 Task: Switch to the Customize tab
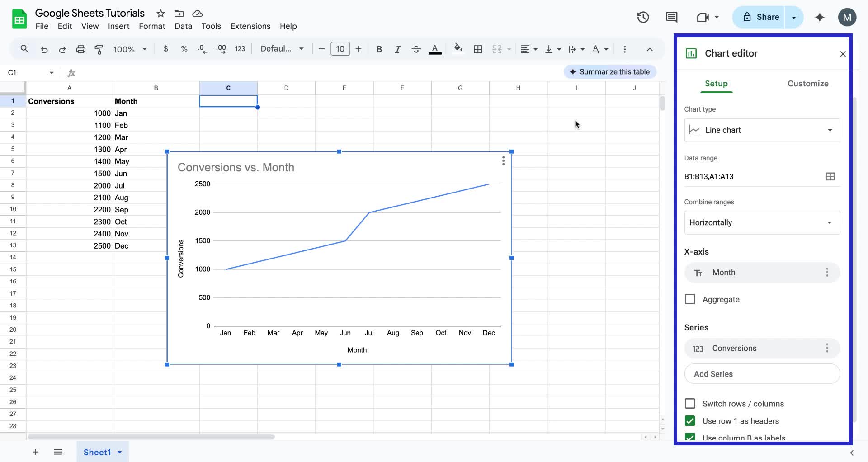808,84
